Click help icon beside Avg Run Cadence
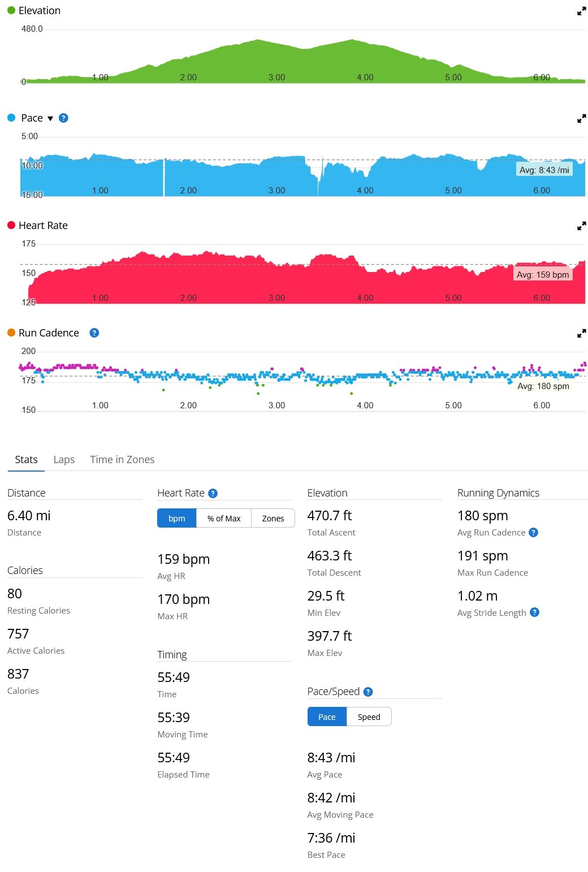This screenshot has width=588, height=872. coord(533,533)
